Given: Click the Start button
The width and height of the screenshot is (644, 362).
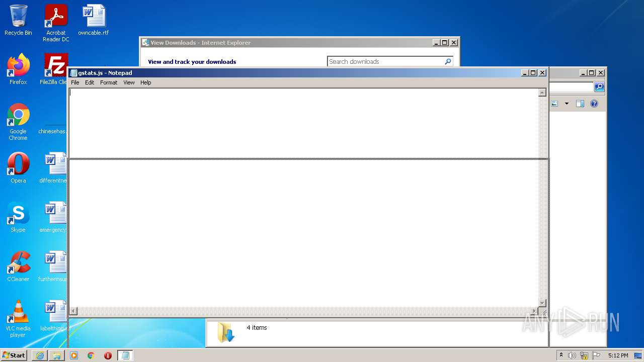Looking at the screenshot, I should 14,355.
